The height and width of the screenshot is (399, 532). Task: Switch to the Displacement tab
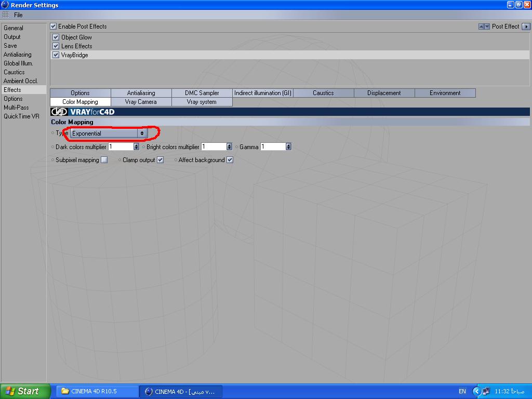click(384, 93)
